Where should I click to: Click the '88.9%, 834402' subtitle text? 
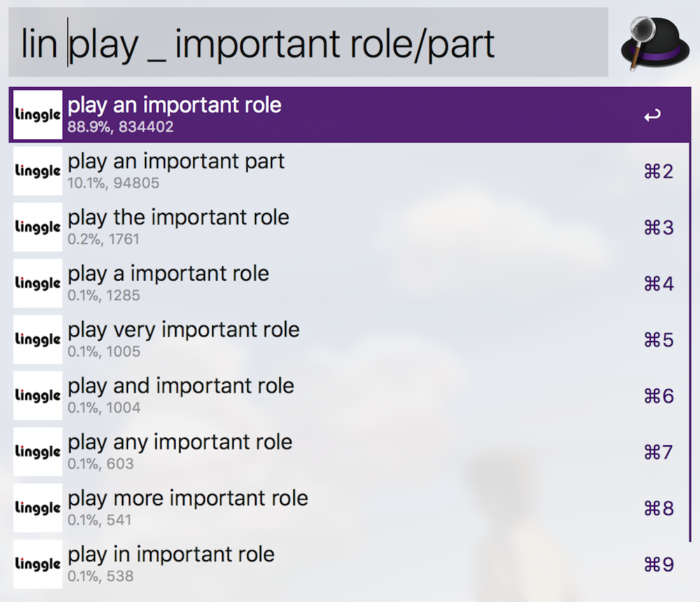(120, 127)
